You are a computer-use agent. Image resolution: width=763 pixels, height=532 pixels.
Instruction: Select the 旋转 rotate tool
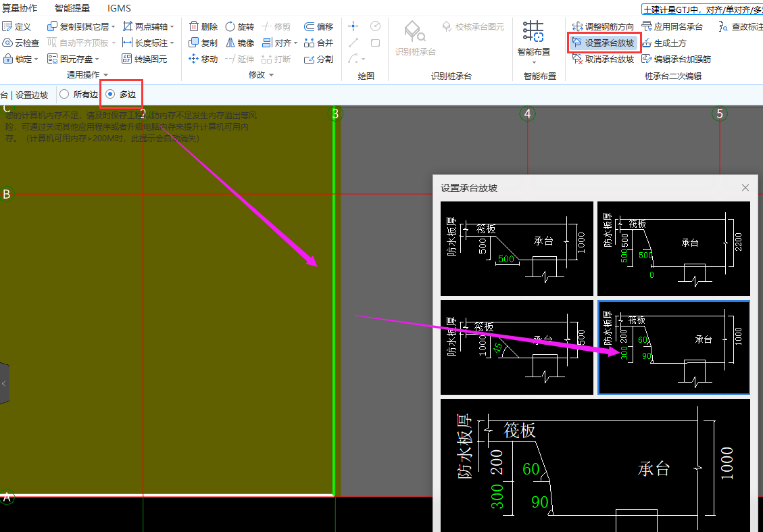[x=240, y=27]
